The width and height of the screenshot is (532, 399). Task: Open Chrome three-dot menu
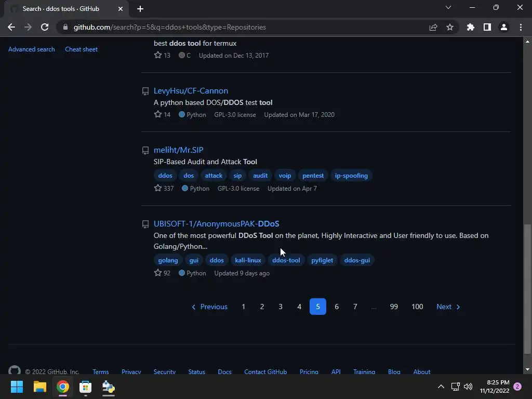521,27
